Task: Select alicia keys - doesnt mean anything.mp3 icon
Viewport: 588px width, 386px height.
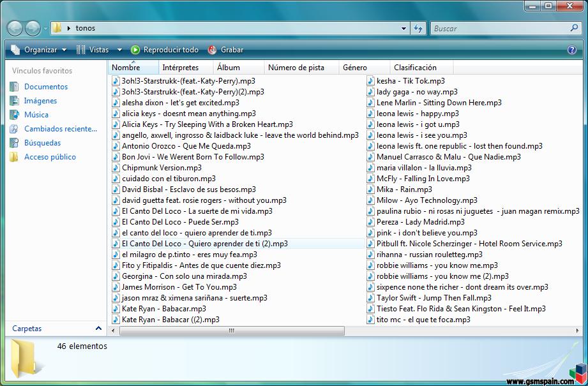Action: (116, 114)
